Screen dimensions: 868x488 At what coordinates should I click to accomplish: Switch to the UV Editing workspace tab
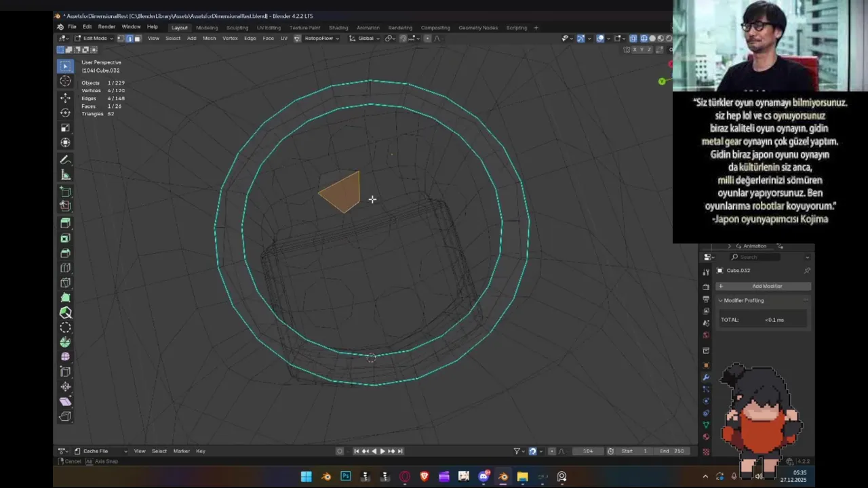point(269,28)
